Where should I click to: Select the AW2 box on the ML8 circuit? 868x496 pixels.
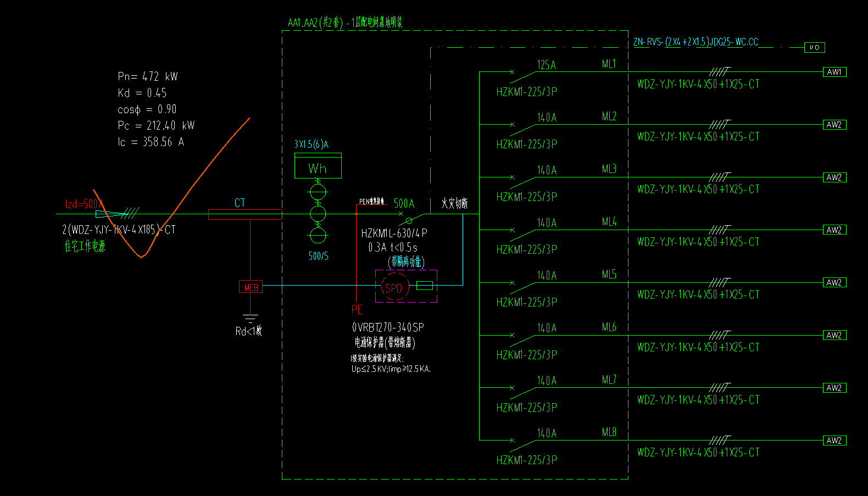point(834,441)
